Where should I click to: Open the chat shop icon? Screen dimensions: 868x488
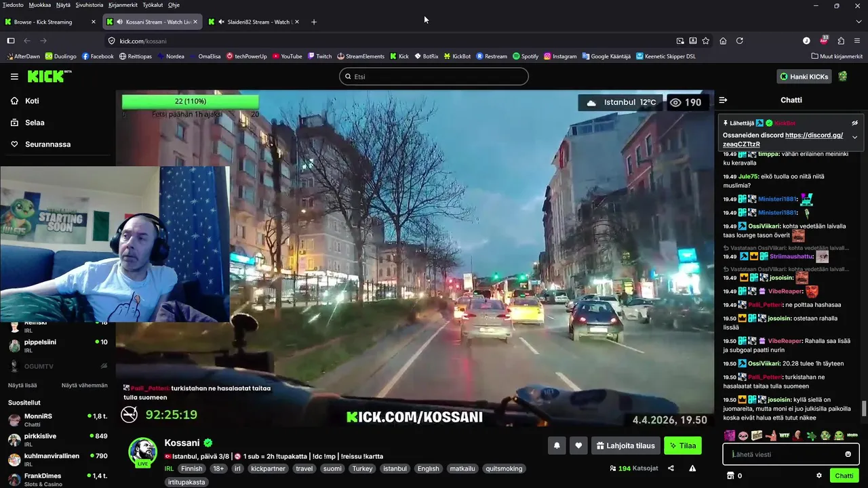click(730, 476)
